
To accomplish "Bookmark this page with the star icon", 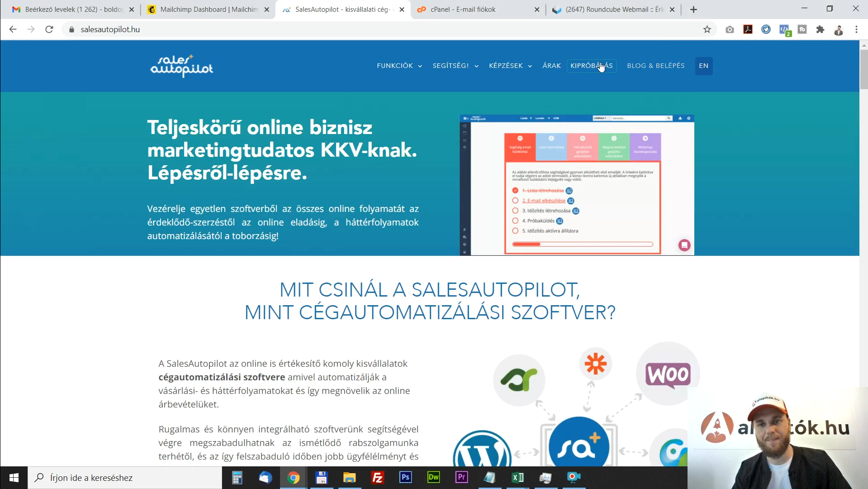I will [x=707, y=29].
